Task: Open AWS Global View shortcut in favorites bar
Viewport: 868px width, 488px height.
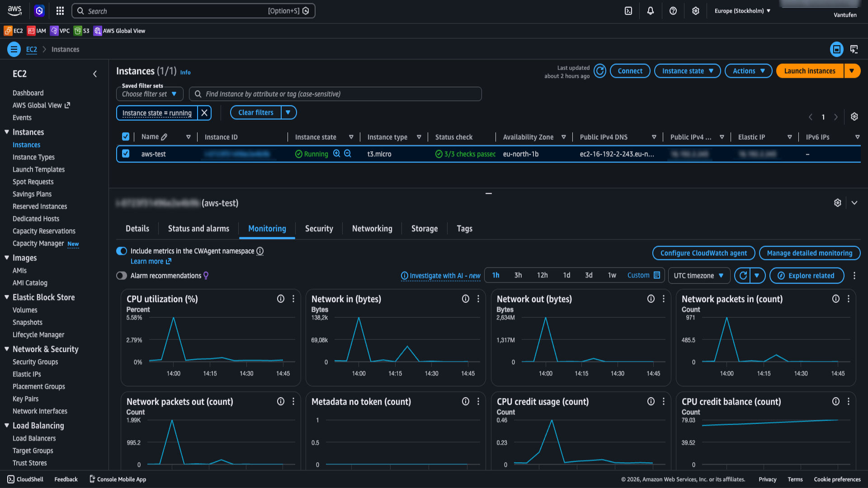Action: point(119,31)
